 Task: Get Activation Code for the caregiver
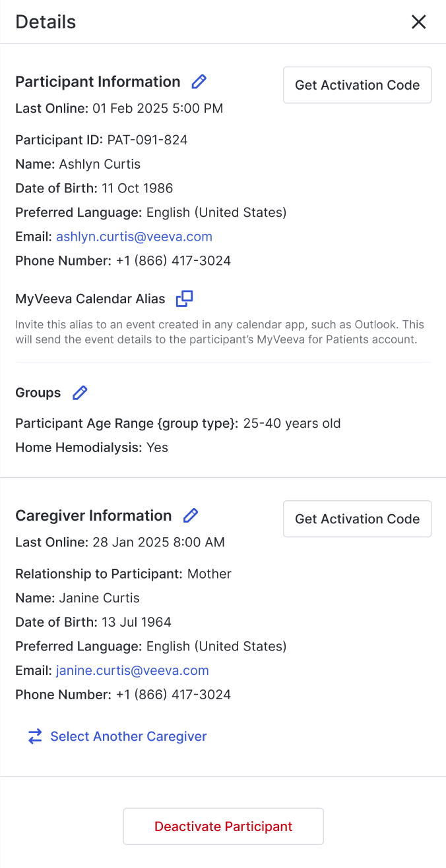tap(357, 519)
